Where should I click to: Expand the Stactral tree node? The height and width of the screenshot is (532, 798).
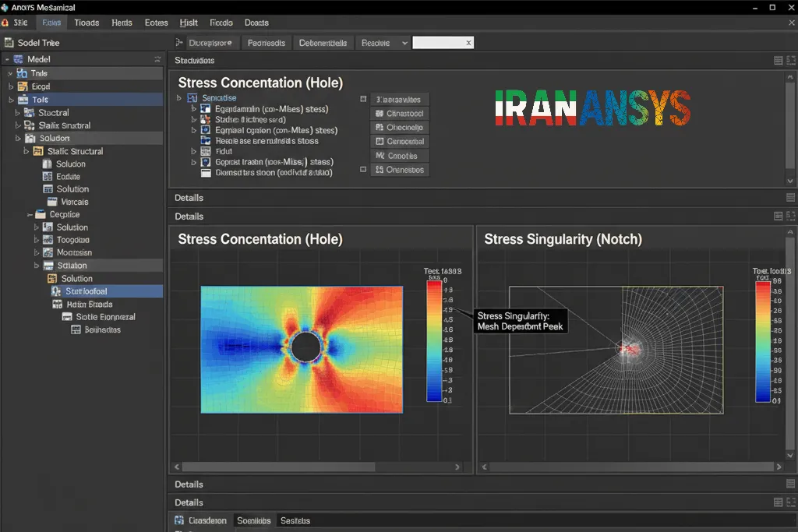pyautogui.click(x=18, y=112)
